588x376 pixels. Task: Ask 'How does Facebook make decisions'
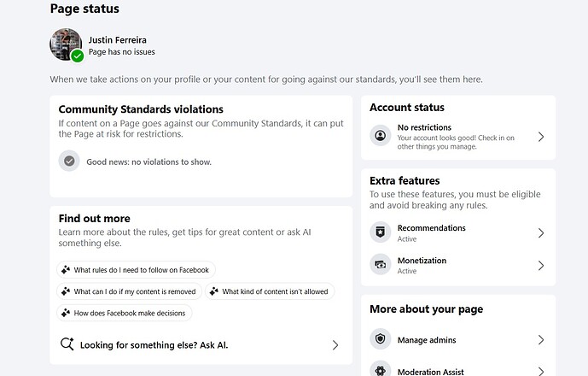pos(125,313)
